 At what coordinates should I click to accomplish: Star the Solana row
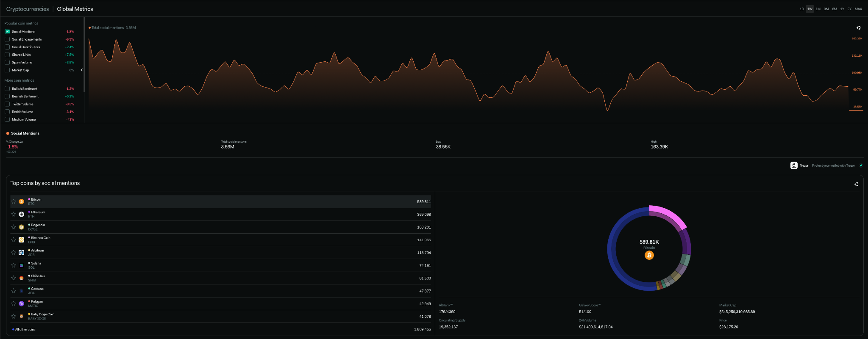tap(14, 265)
